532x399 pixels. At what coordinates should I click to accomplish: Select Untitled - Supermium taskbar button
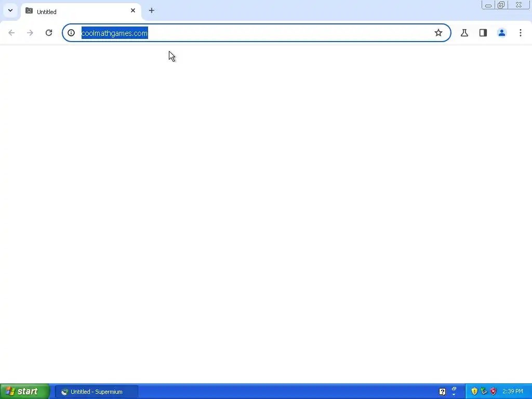(97, 392)
